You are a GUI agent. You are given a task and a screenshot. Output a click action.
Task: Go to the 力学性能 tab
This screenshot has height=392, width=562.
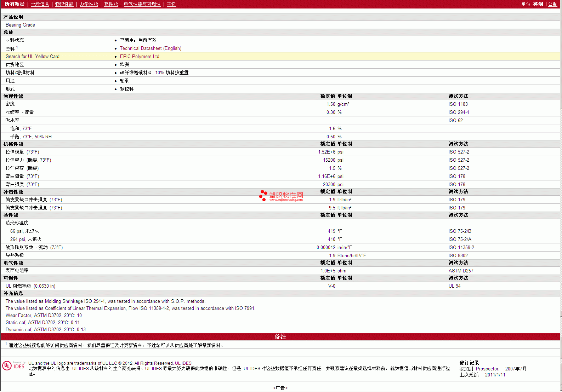coord(89,4)
